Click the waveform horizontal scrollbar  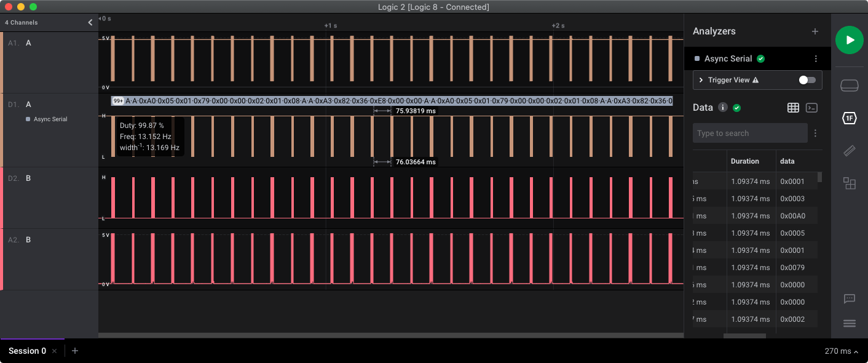pos(391,335)
